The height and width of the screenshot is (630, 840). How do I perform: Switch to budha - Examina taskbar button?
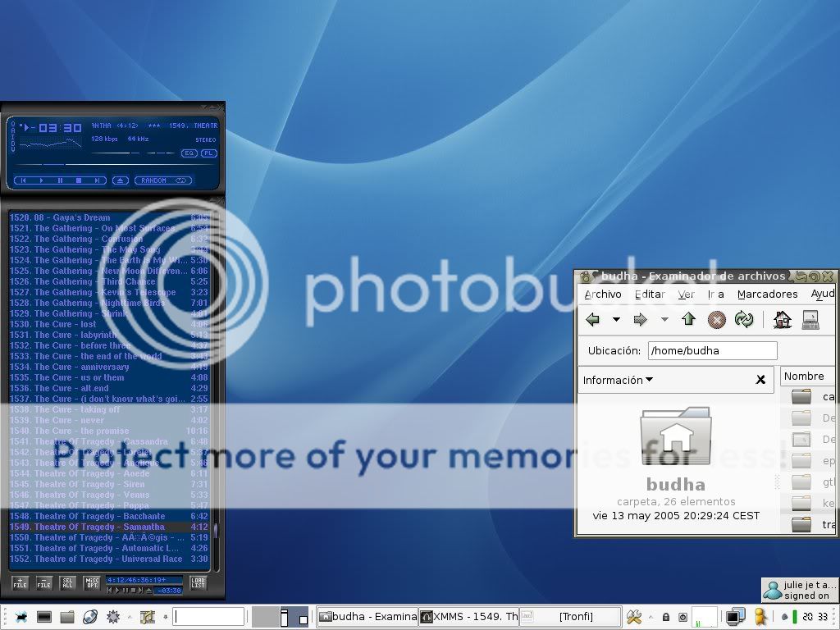367,617
